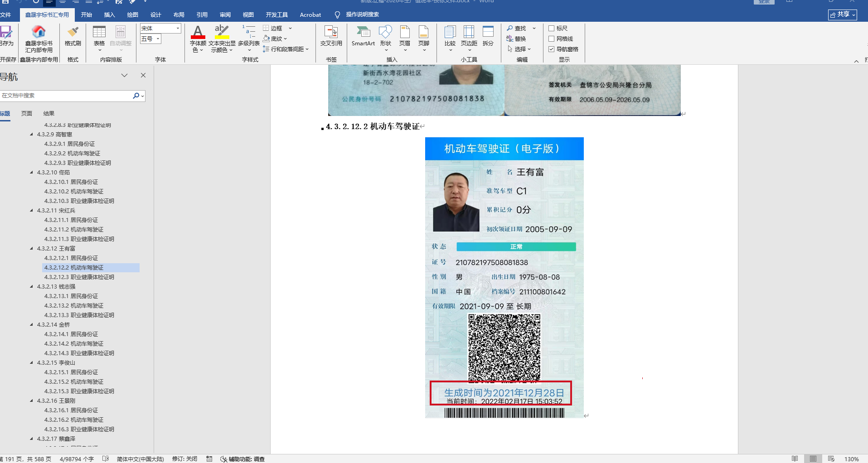Click the navigation search input field

click(x=66, y=96)
